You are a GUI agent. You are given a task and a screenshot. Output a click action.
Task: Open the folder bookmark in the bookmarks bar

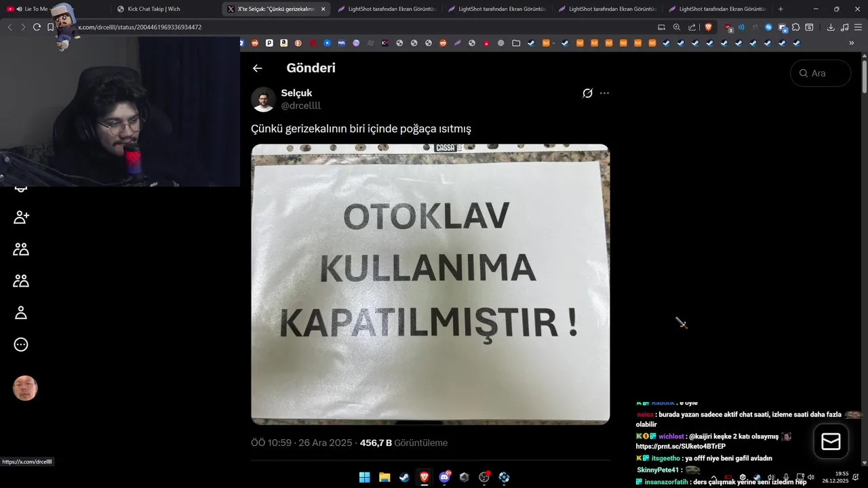click(516, 43)
